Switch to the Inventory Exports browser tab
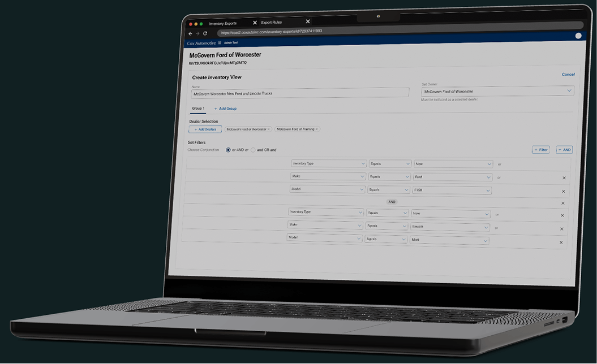The image size is (597, 364). 223,24
